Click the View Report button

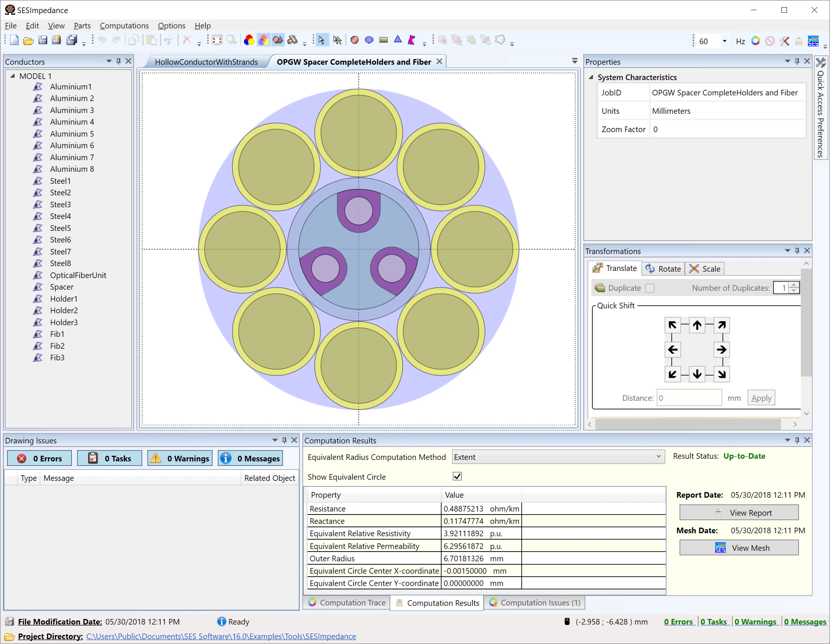739,512
